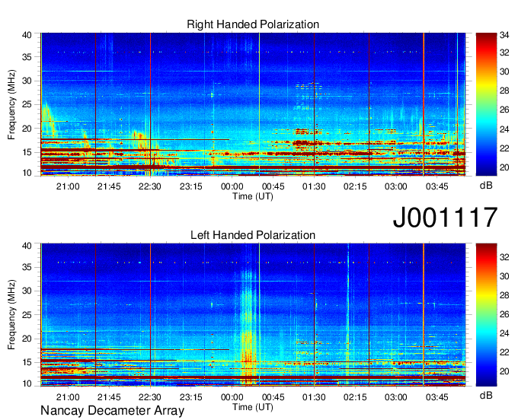The height and width of the screenshot is (420, 518).
Task: Click Frequency (MHz) axis label of Right Handed plot
Action: [11, 104]
